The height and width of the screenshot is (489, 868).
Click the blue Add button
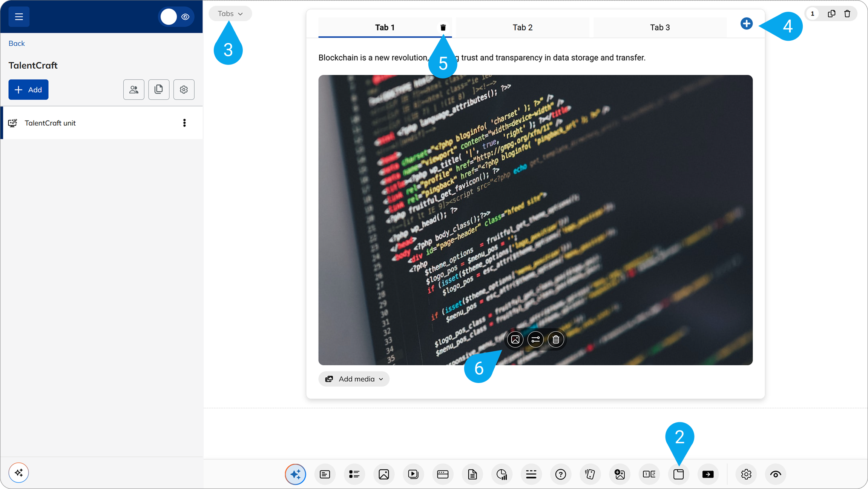pos(28,90)
